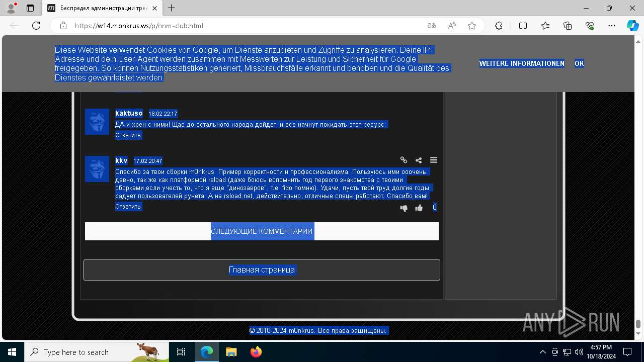Viewport: 644px width, 362px height.
Task: Click the kkv username
Action: coord(121,160)
